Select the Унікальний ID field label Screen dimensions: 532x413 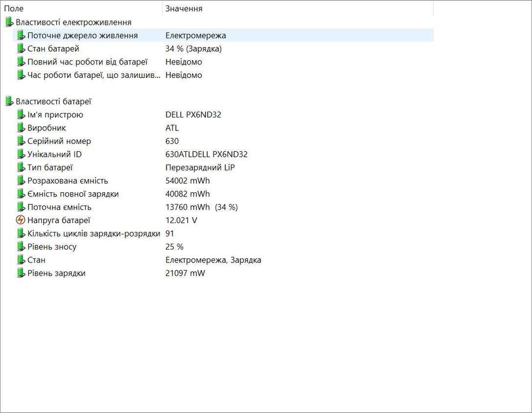(x=55, y=154)
